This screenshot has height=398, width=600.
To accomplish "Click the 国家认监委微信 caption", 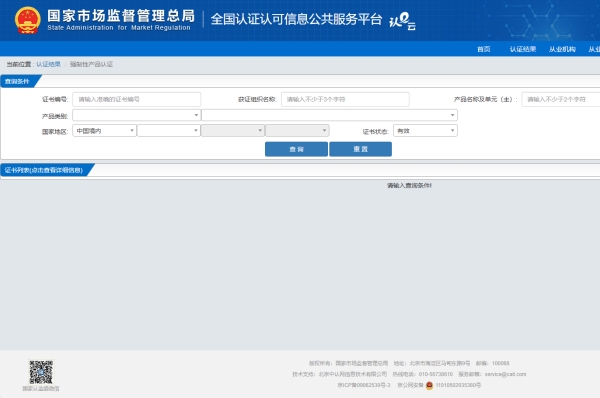I will coord(41,388).
